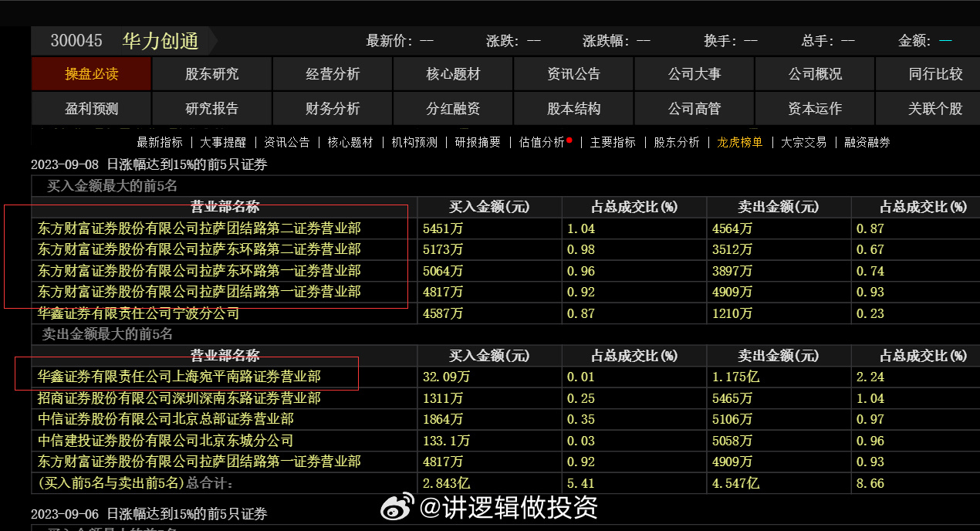
Task: Select the 核心题材 main tab
Action: (x=453, y=74)
